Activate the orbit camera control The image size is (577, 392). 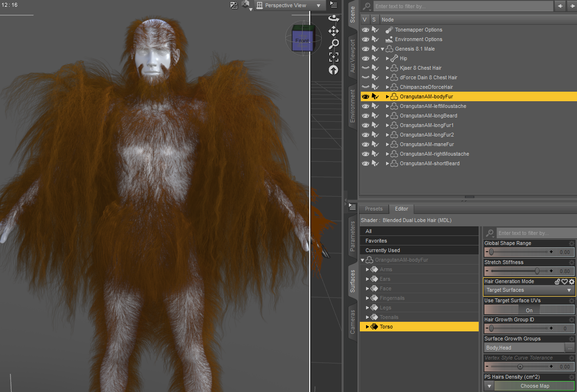[x=334, y=19]
